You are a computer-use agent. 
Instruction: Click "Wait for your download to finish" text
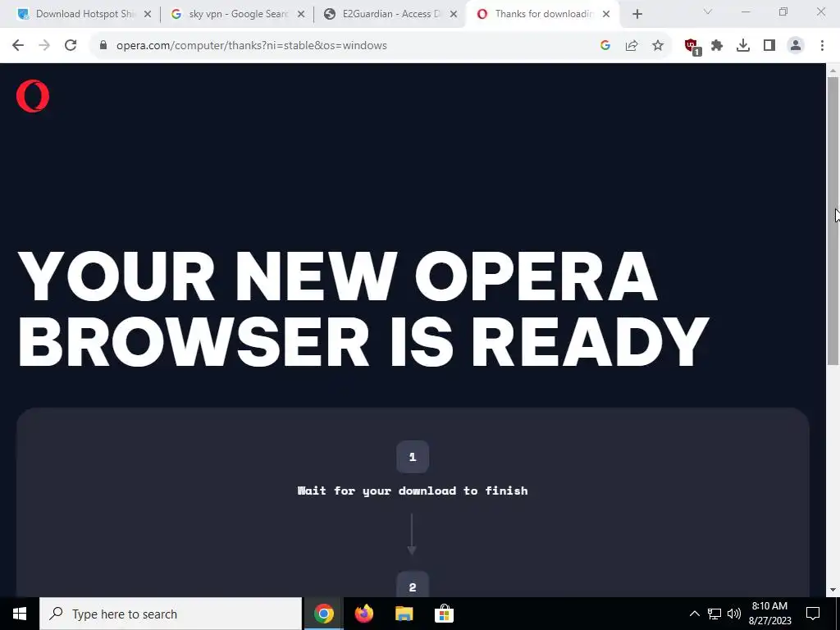point(413,491)
